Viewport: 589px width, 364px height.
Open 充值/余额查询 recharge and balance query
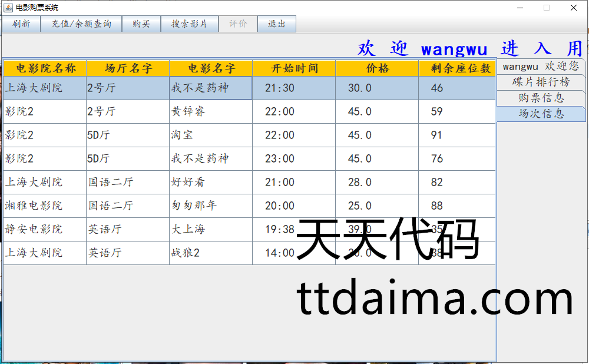pyautogui.click(x=81, y=24)
